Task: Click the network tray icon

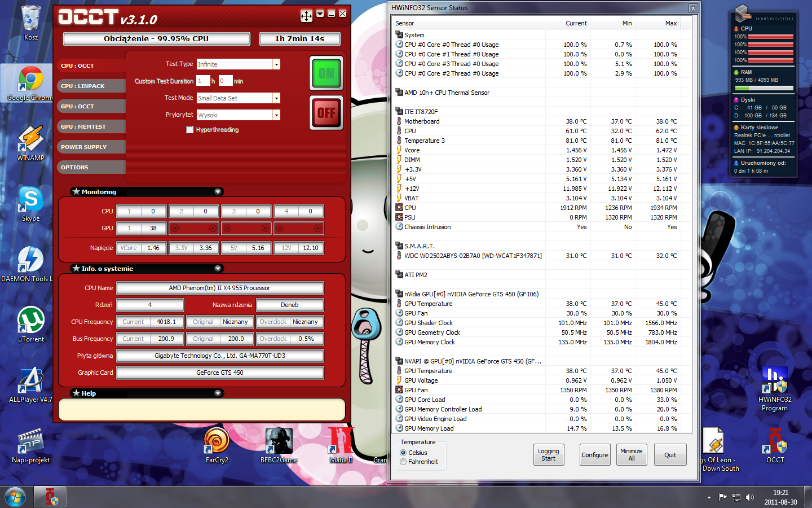Action: (x=736, y=497)
